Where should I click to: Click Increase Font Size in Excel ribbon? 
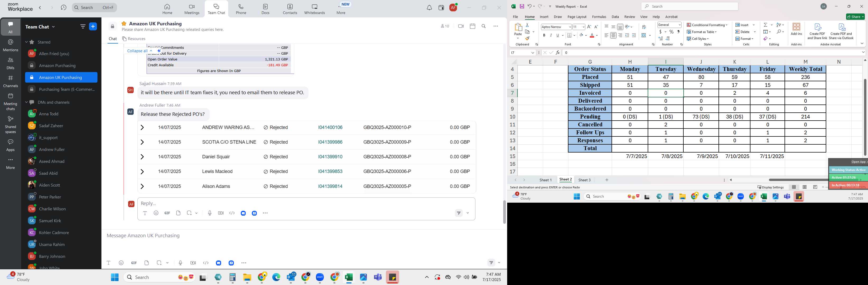coord(589,27)
